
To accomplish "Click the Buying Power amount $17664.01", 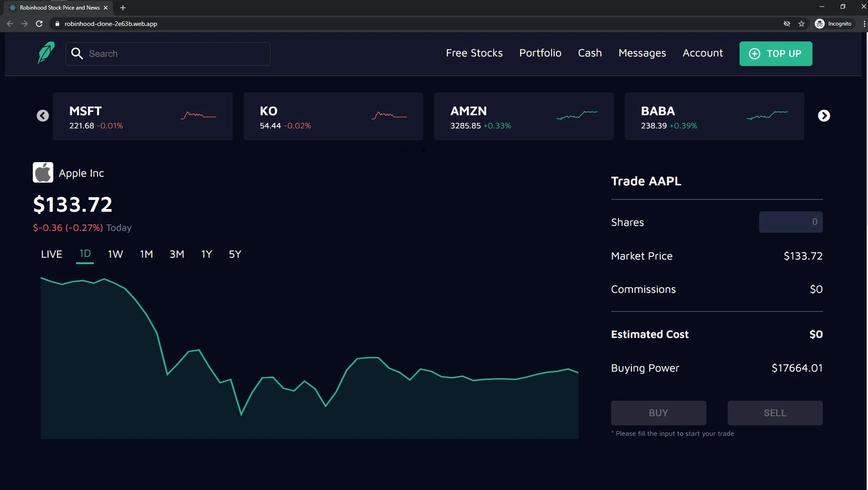I will pos(797,368).
